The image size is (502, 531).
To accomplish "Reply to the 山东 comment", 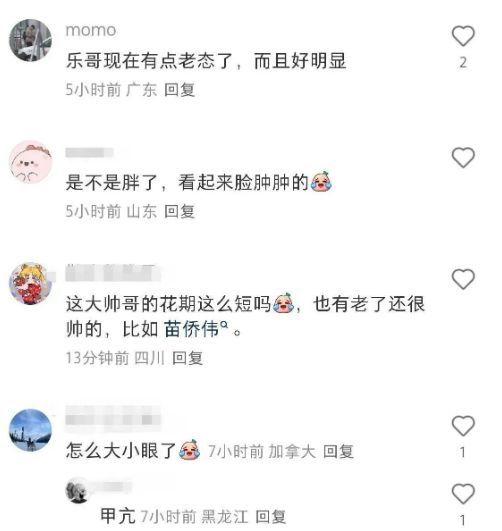I will [180, 211].
